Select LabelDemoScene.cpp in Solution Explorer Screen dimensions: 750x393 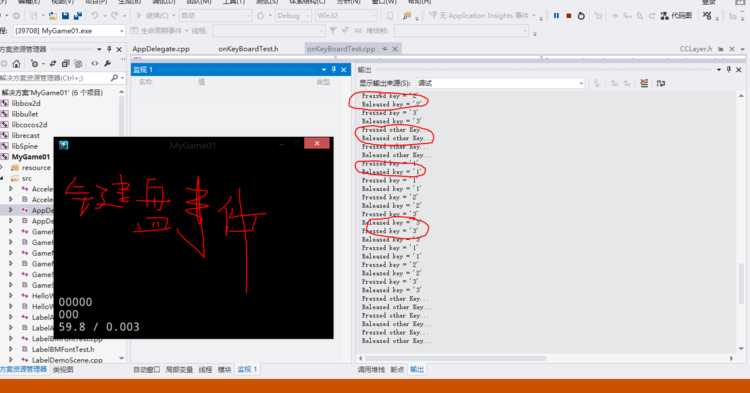click(67, 360)
